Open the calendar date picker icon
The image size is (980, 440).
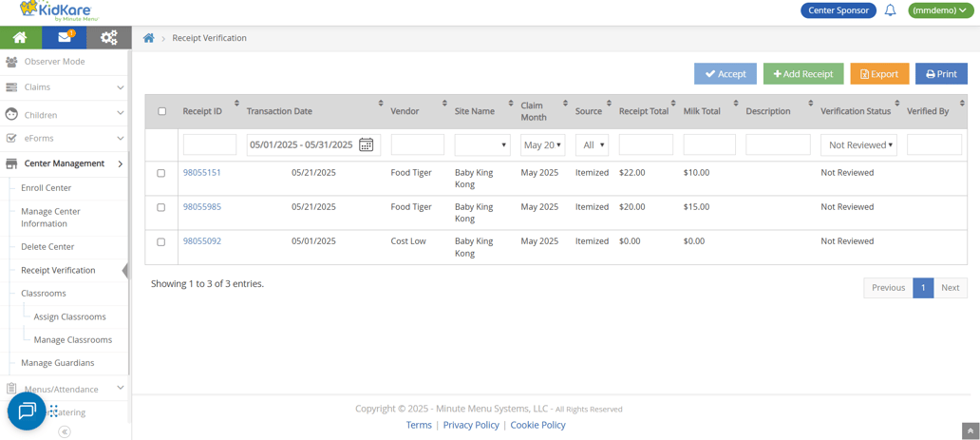367,145
